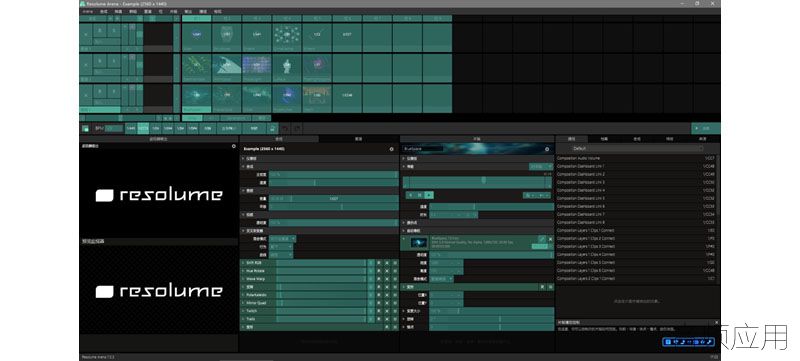The height and width of the screenshot is (361, 800).
Task: Open the Arena menu
Action: [87, 11]
